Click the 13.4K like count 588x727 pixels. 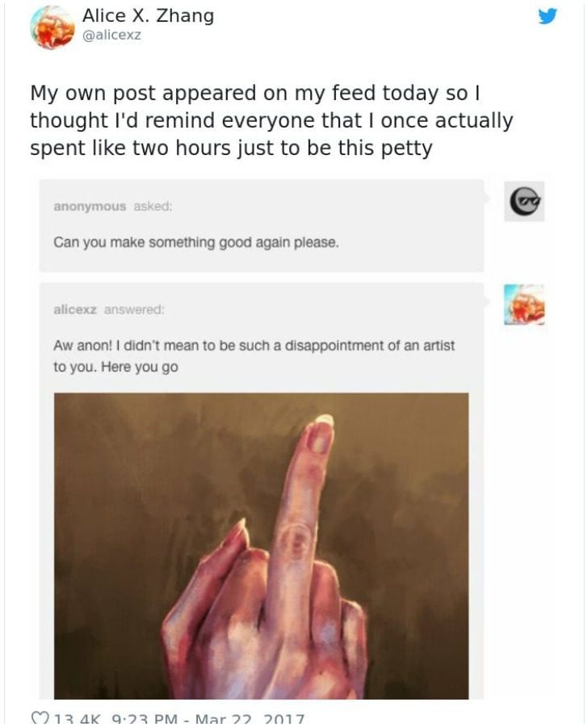coord(76,720)
